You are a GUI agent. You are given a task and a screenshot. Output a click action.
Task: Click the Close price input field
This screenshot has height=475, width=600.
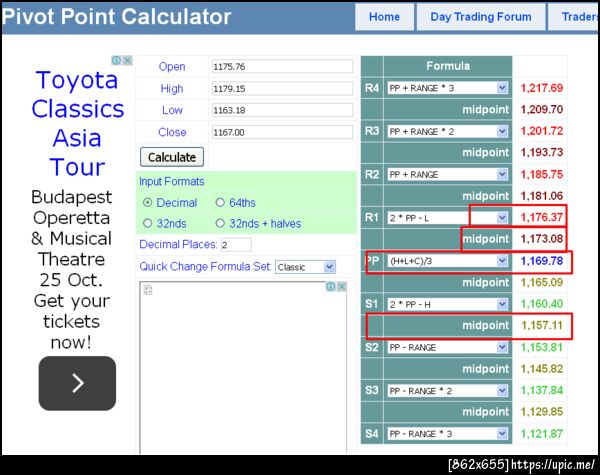pos(282,132)
